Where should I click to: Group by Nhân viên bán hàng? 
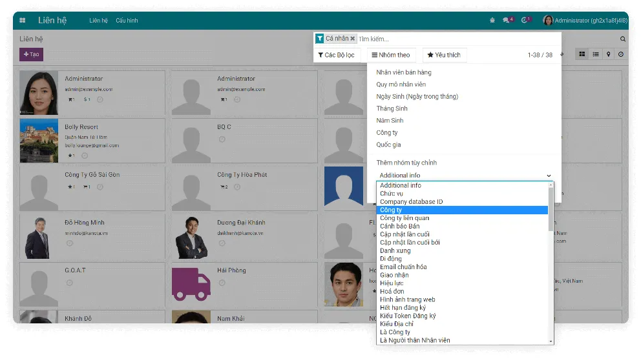[404, 72]
